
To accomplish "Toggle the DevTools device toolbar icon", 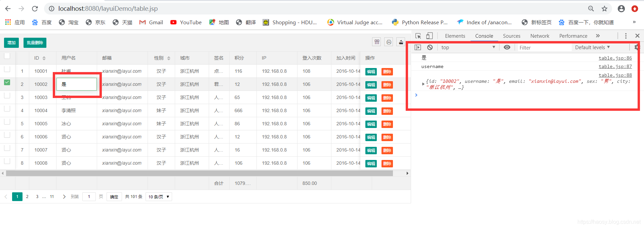I will tap(429, 36).
